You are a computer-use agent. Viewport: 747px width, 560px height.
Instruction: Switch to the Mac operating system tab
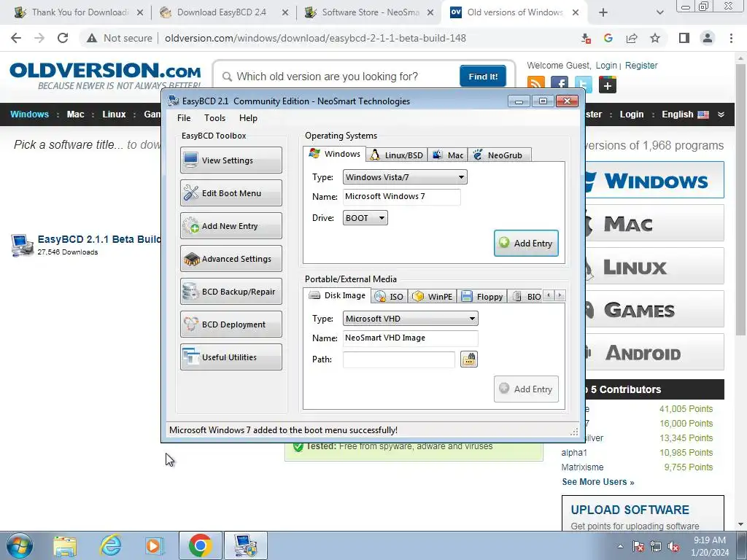(447, 155)
